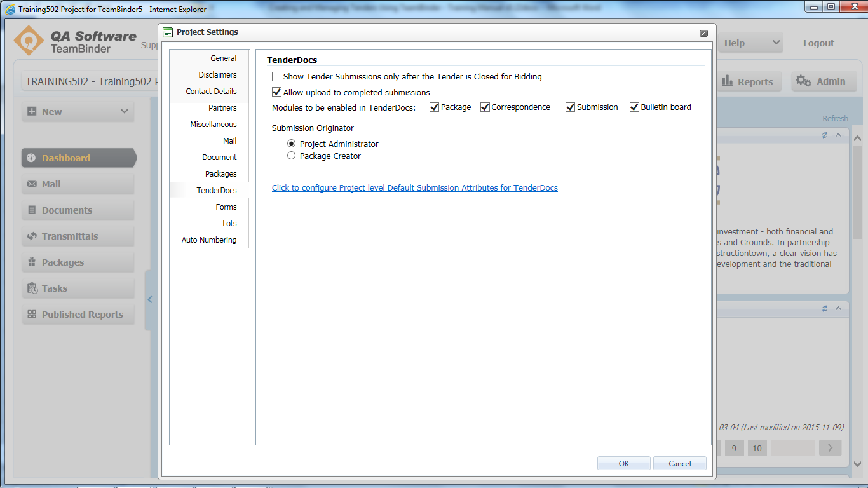Toggle the Package module checkbox
The width and height of the screenshot is (868, 488).
(435, 107)
